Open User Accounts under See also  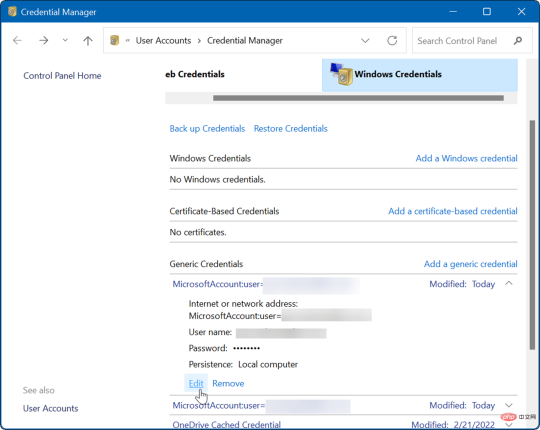pyautogui.click(x=50, y=408)
